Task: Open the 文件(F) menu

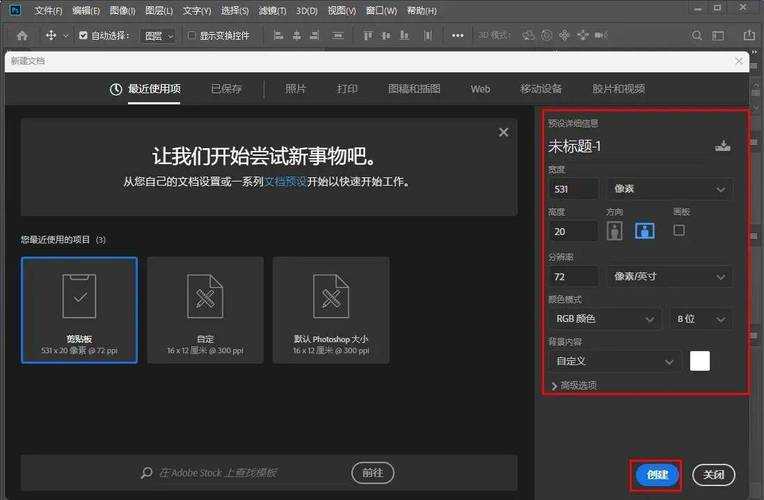Action: [48, 10]
